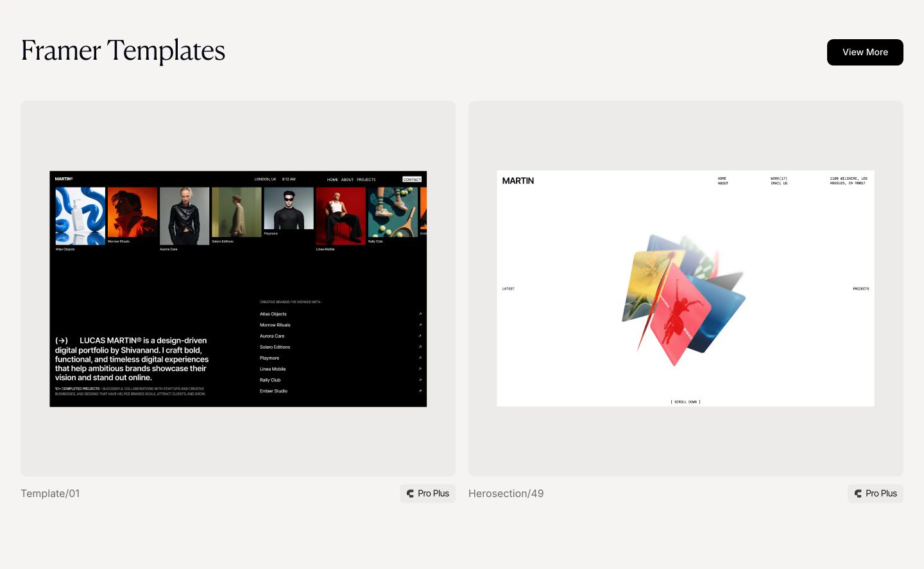Click the orange Morrow Rituals project image
Viewport: 924px width, 569px height.
132,212
